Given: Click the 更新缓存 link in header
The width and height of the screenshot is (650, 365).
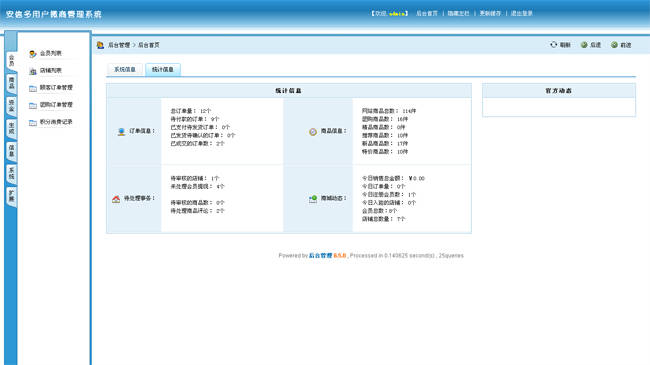Looking at the screenshot, I should [x=490, y=13].
